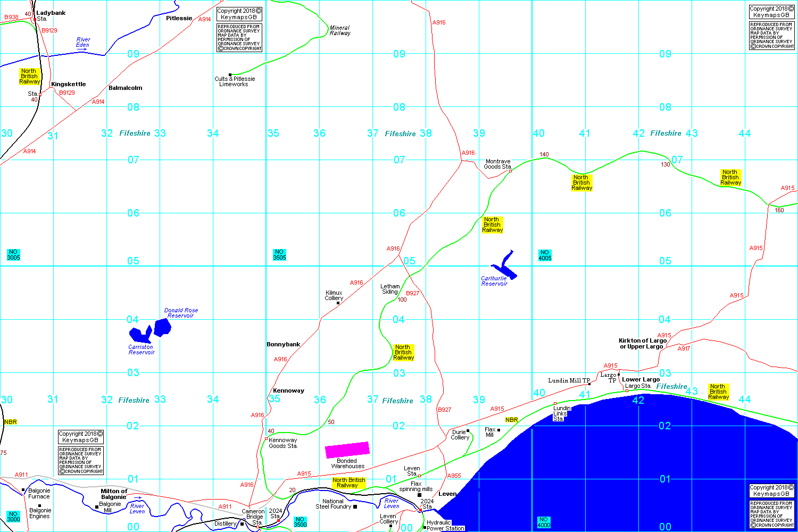Go to the NO 3000 map tile
Viewport: 798px width, 532px height.
(x=13, y=517)
